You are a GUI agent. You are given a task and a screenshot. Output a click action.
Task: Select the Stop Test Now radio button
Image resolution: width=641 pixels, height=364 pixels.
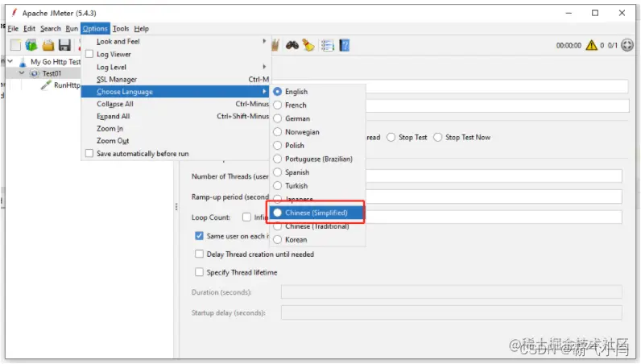(x=438, y=138)
